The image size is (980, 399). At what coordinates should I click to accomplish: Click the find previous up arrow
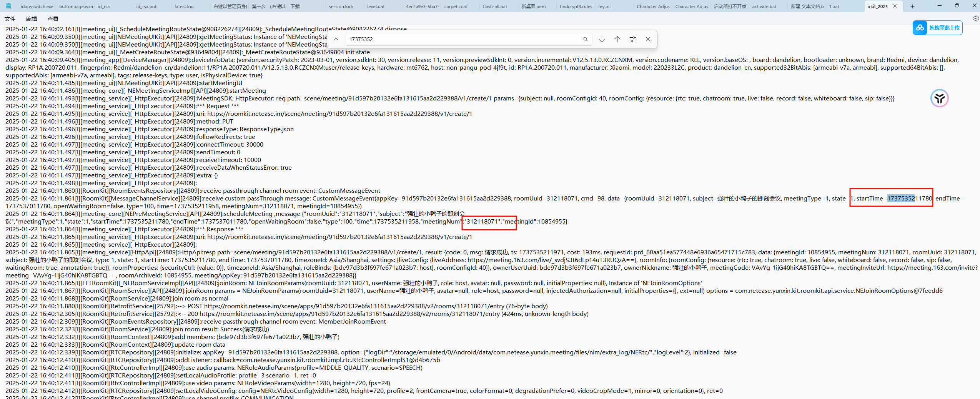[617, 39]
